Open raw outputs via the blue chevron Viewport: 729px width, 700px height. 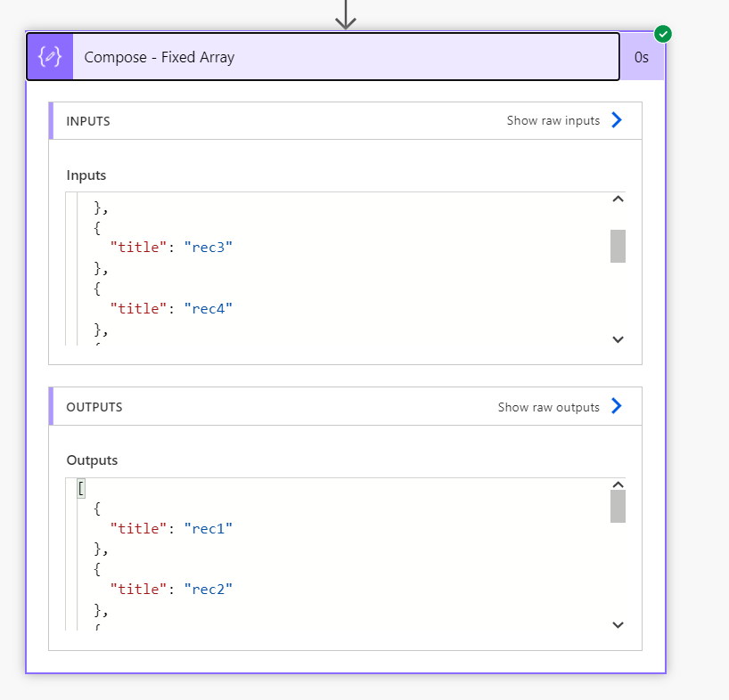[617, 406]
